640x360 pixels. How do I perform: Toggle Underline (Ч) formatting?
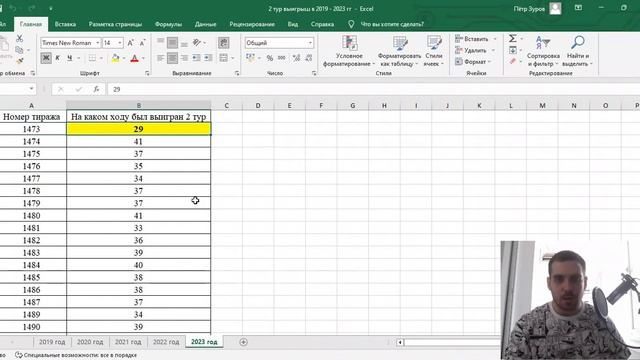pyautogui.click(x=69, y=58)
